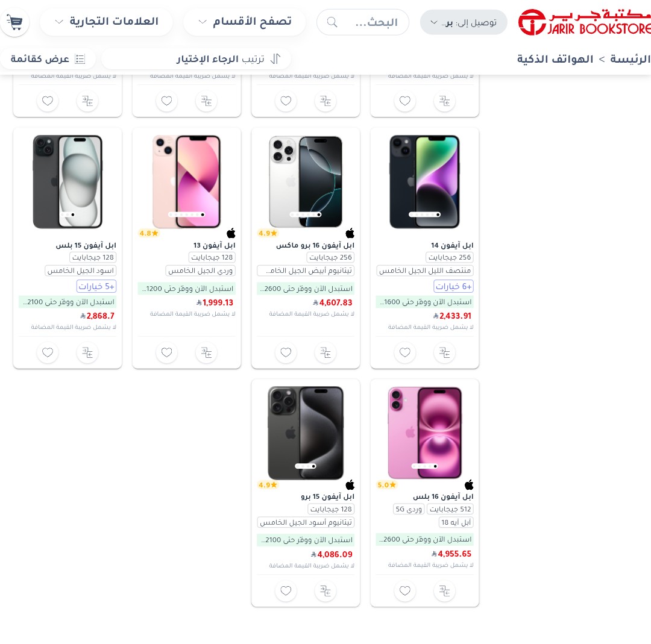651x644 pixels.
Task: Favorite the iPhone 16 Pro Max heart
Action: coord(286,352)
